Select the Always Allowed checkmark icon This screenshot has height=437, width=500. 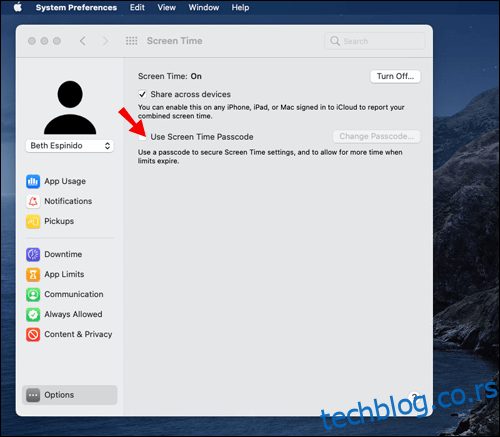coord(33,314)
